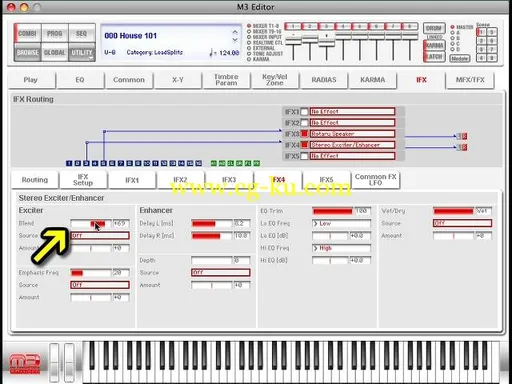Click the DRUM button
The image size is (512, 384).
[x=434, y=28]
